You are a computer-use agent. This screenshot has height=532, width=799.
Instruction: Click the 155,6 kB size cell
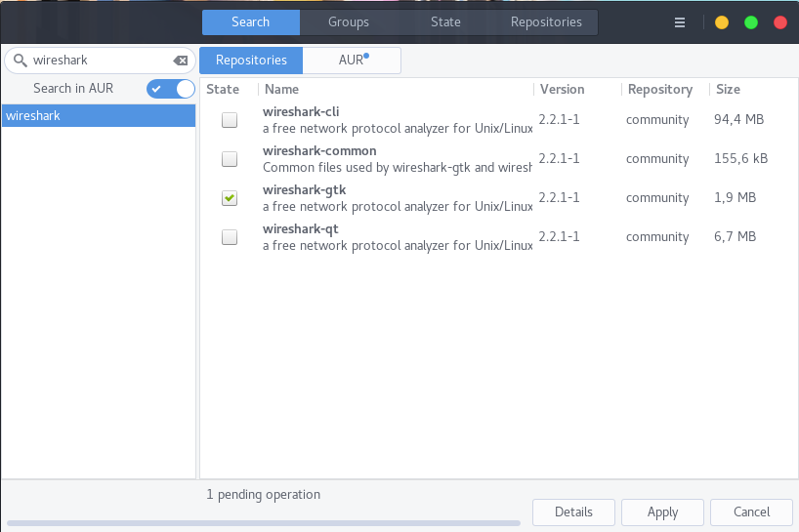pos(741,159)
